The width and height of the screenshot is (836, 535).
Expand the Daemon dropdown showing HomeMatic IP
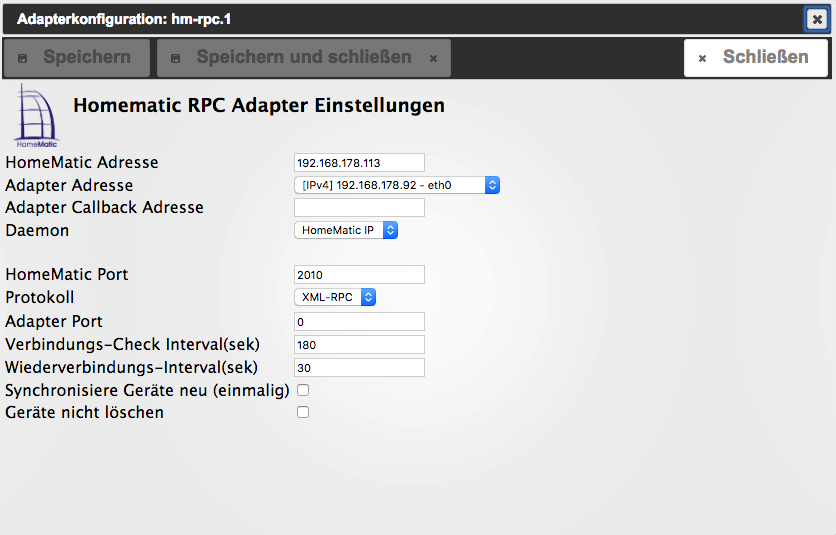[346, 230]
